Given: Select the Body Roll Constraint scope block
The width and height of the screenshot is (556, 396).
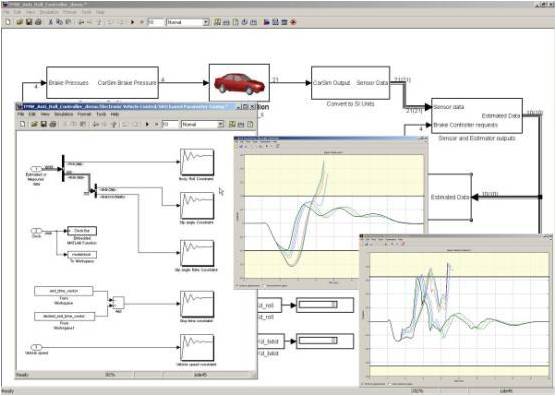Looking at the screenshot, I should [197, 162].
